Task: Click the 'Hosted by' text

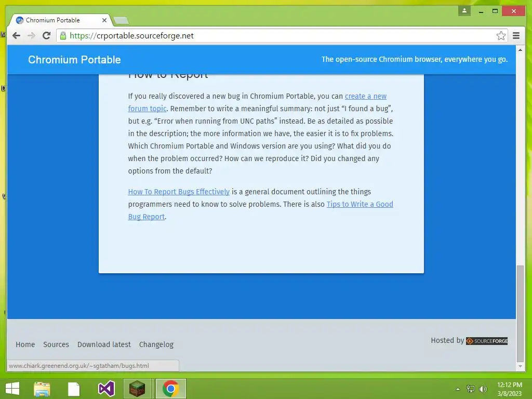Action: pyautogui.click(x=447, y=340)
